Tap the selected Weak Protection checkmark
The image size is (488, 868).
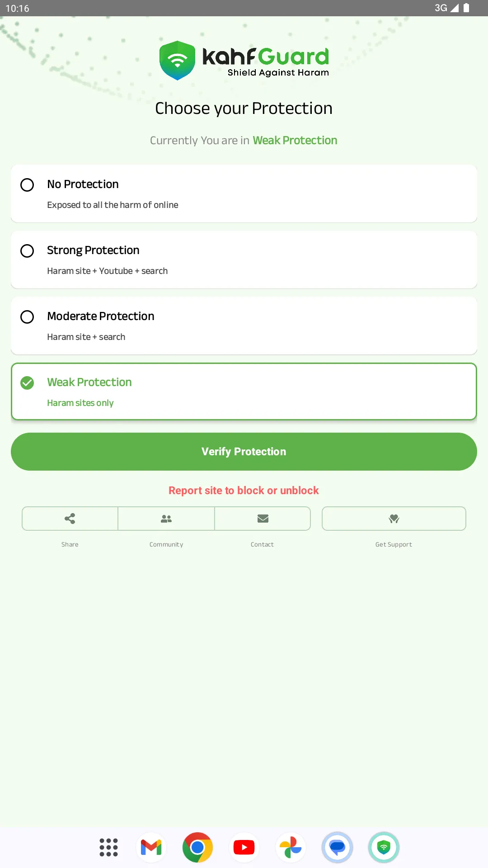point(27,383)
